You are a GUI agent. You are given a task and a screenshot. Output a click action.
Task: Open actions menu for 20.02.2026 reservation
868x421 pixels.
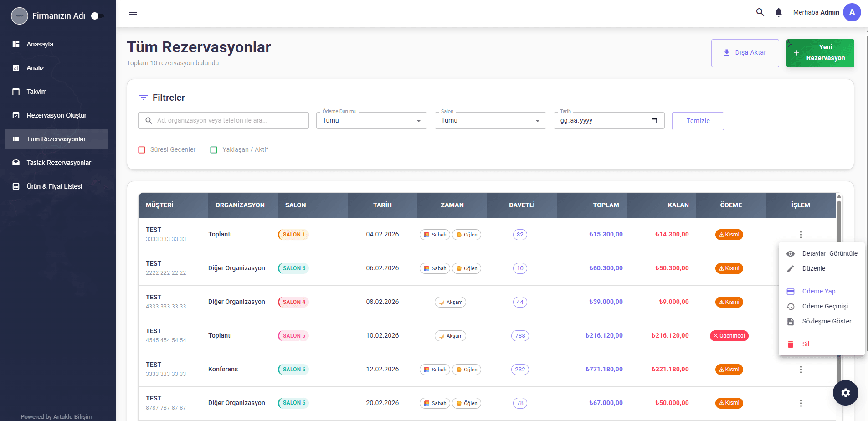(x=801, y=403)
